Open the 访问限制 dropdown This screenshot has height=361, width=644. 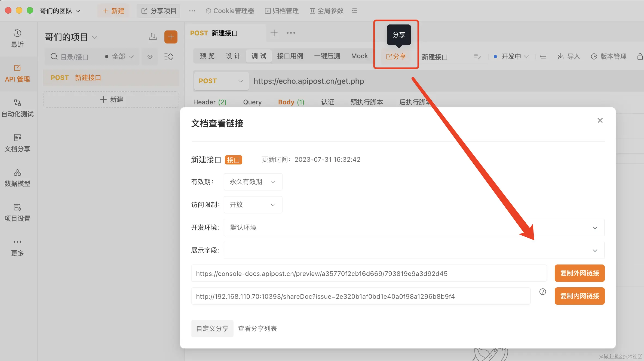(253, 205)
